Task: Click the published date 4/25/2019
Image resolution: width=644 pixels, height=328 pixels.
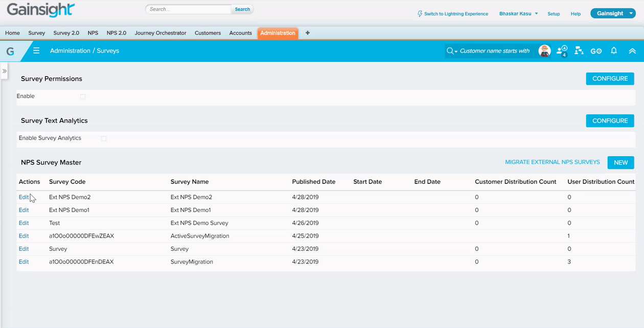Action: click(x=306, y=236)
